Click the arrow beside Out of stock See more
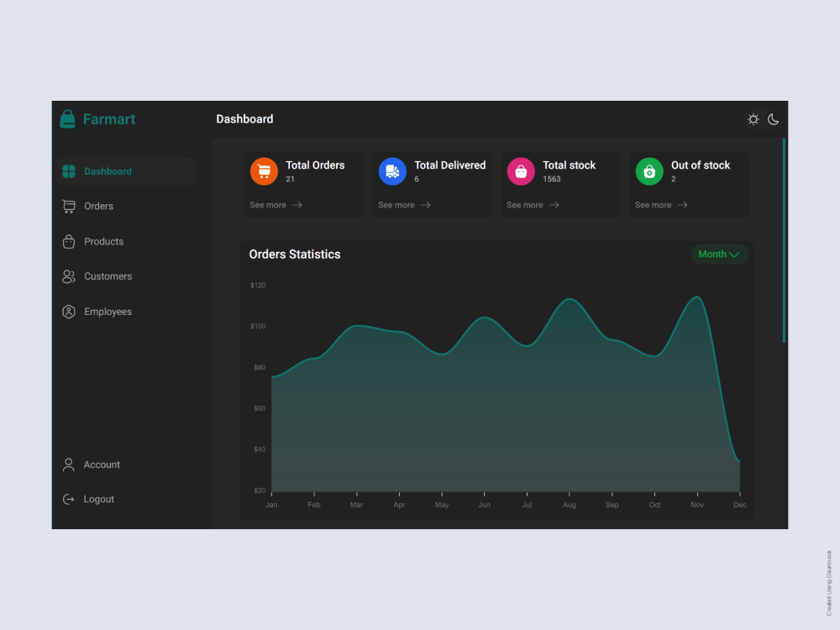Screen dimensions: 840x630 682,205
